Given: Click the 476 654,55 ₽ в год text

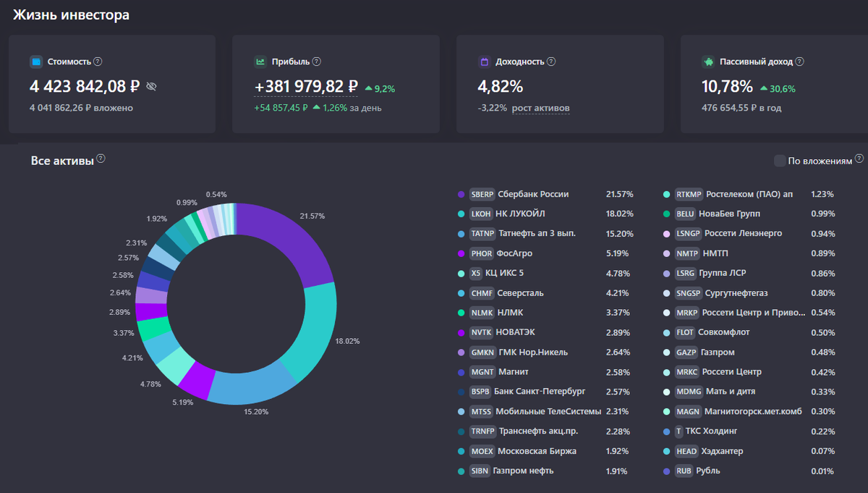Looking at the screenshot, I should [x=741, y=109].
